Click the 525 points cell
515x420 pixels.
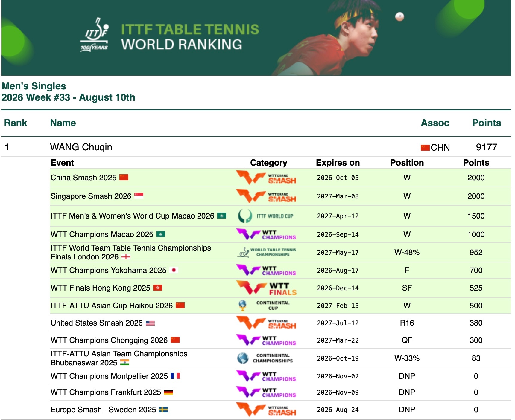pyautogui.click(x=476, y=288)
